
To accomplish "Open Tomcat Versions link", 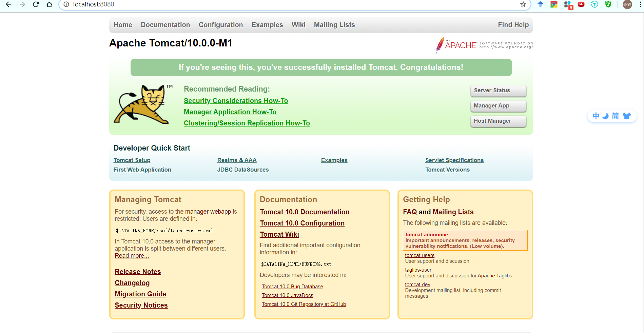I will pyautogui.click(x=448, y=170).
